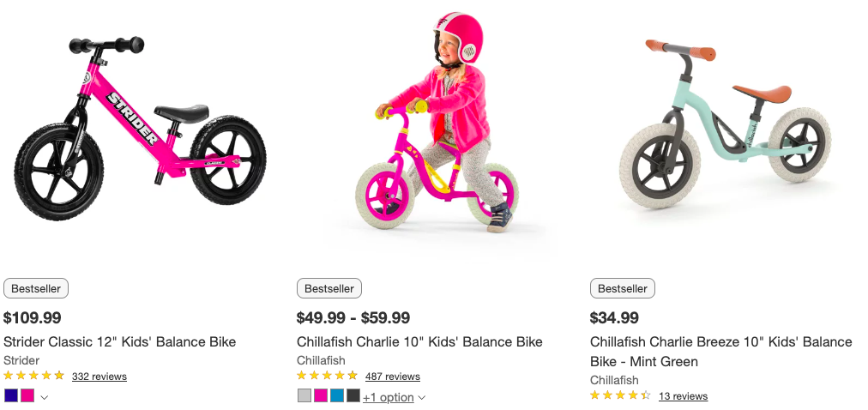The width and height of the screenshot is (868, 410).
Task: Select the black Chillafish Charlie swatch
Action: [x=353, y=395]
